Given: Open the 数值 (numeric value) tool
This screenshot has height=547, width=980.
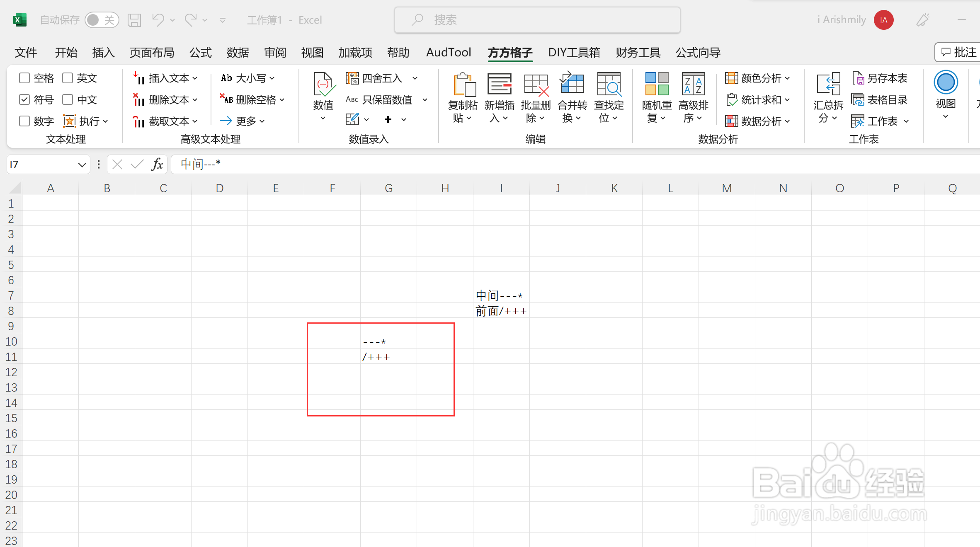Looking at the screenshot, I should [x=323, y=97].
